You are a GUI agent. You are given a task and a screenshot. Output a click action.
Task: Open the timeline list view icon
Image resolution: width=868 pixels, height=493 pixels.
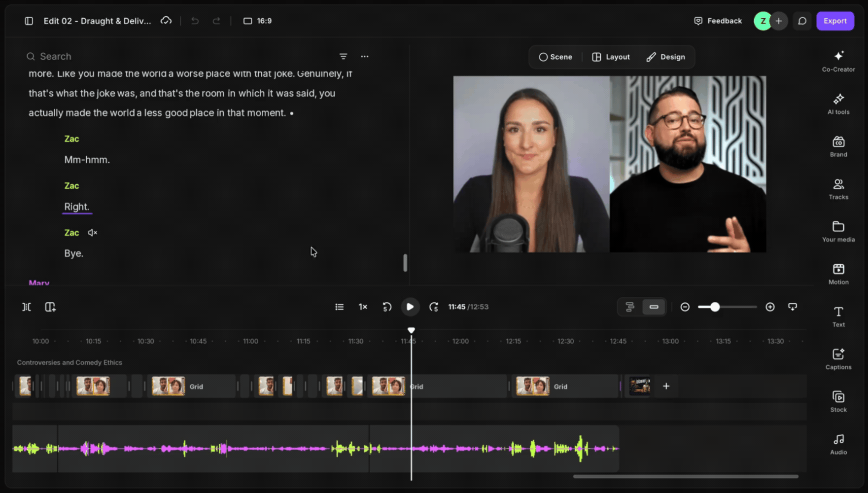coord(339,307)
